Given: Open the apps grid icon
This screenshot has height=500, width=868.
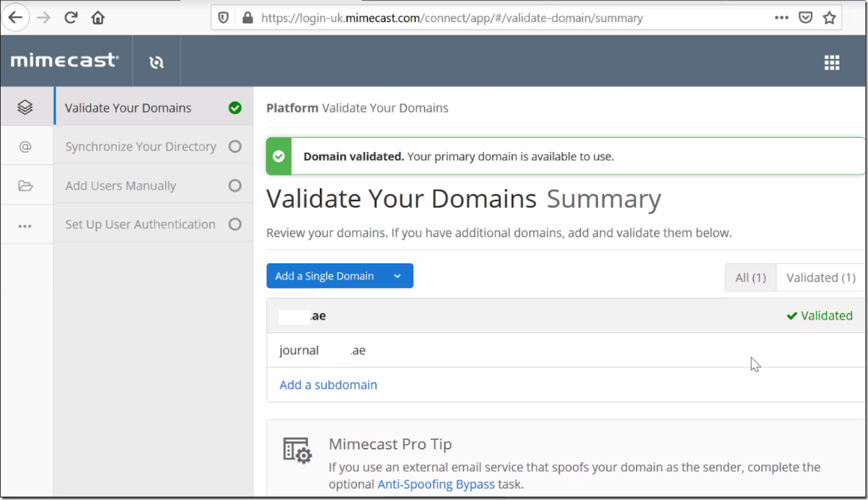Looking at the screenshot, I should (832, 63).
